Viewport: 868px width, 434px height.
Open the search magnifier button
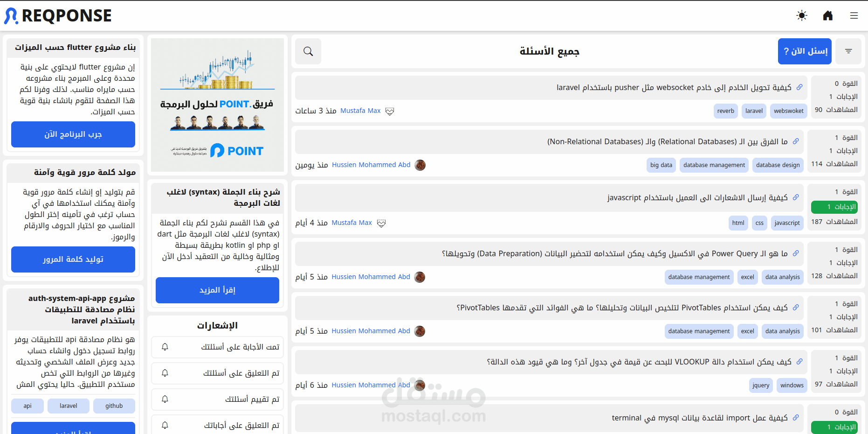(308, 51)
